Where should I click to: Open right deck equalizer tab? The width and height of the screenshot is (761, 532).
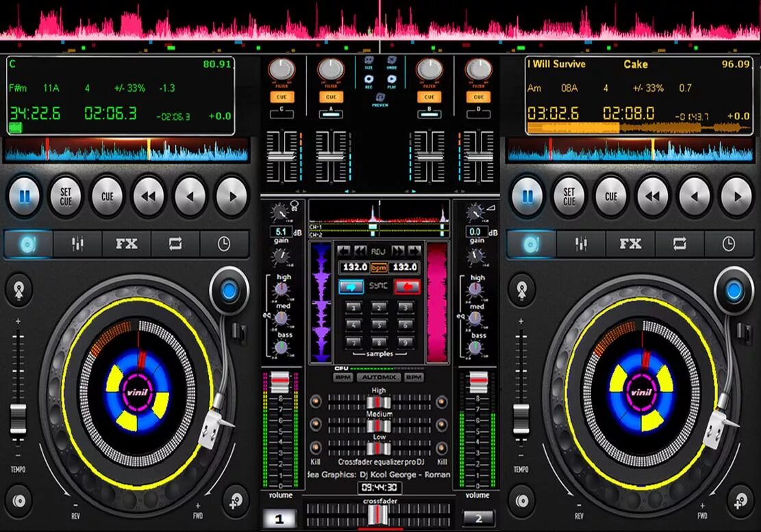(581, 244)
